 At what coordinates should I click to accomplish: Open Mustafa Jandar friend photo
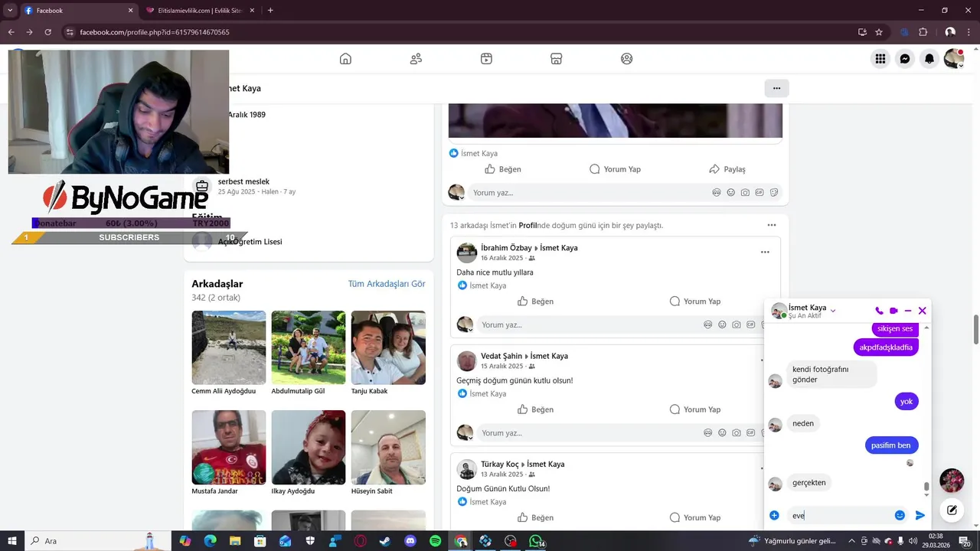(229, 448)
